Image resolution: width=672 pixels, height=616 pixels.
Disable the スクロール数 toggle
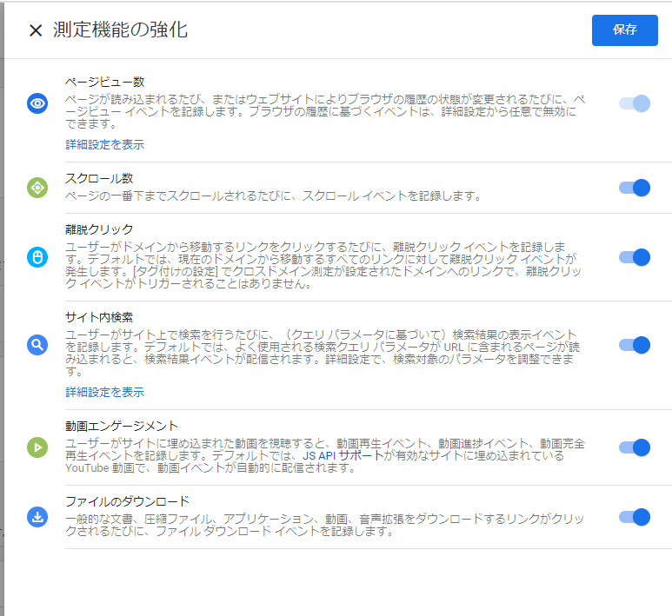pos(635,188)
